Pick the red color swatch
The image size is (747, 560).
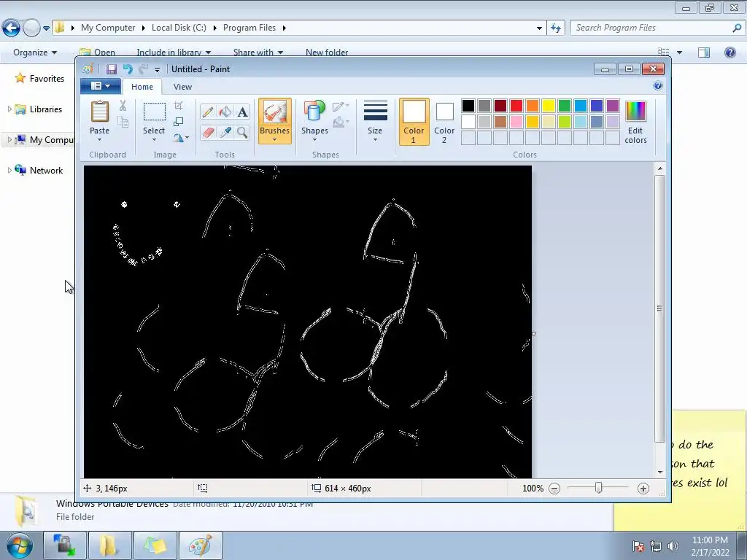point(516,106)
